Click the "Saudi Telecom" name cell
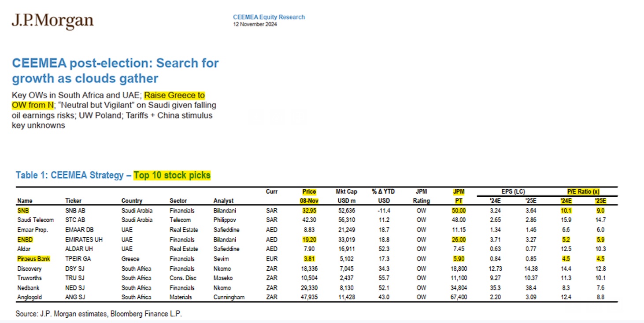 click(x=36, y=220)
